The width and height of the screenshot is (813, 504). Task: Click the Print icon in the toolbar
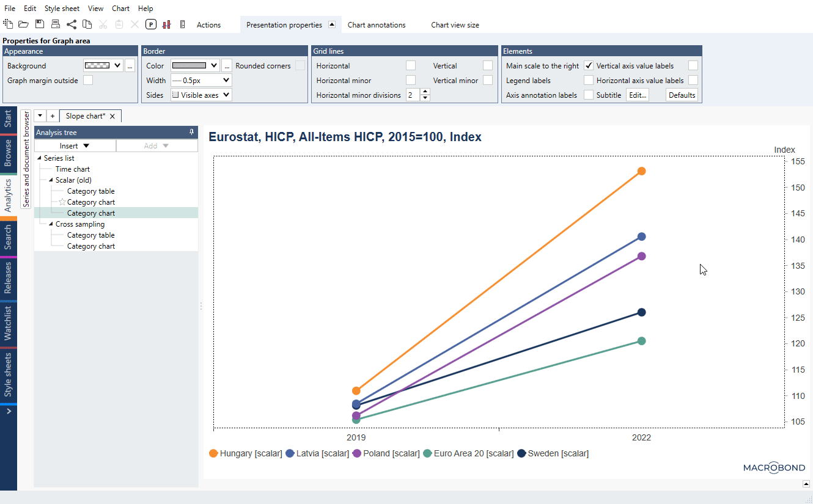pos(56,24)
